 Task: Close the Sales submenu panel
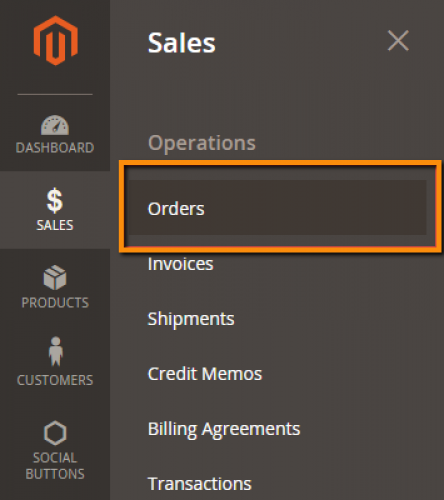[x=398, y=41]
